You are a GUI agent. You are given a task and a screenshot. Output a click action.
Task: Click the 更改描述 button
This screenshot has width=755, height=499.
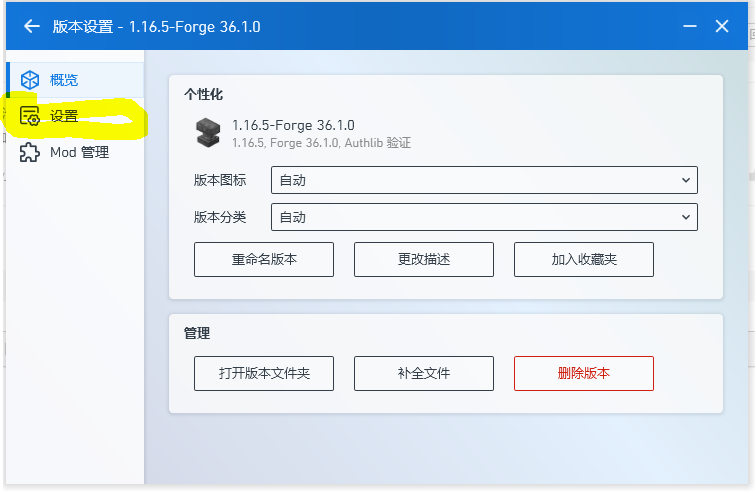424,259
